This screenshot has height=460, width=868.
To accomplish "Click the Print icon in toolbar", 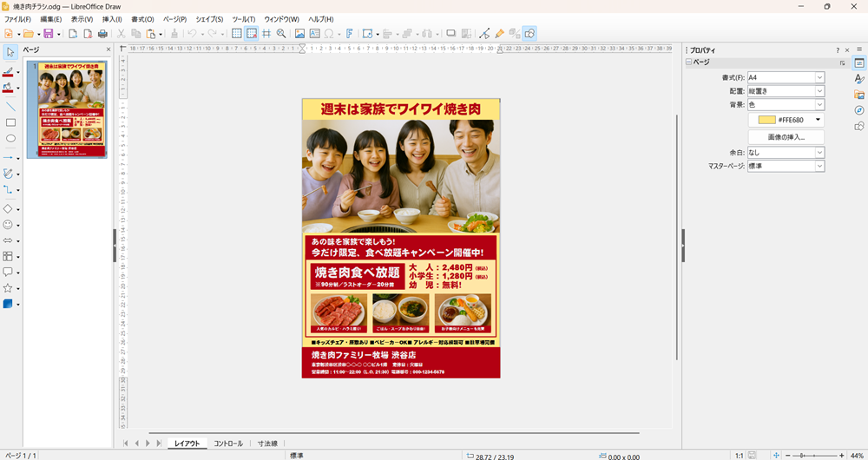I will tap(102, 34).
